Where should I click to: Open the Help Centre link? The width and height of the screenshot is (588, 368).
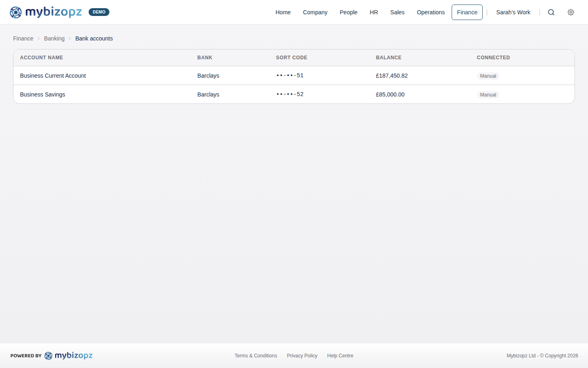pos(340,355)
